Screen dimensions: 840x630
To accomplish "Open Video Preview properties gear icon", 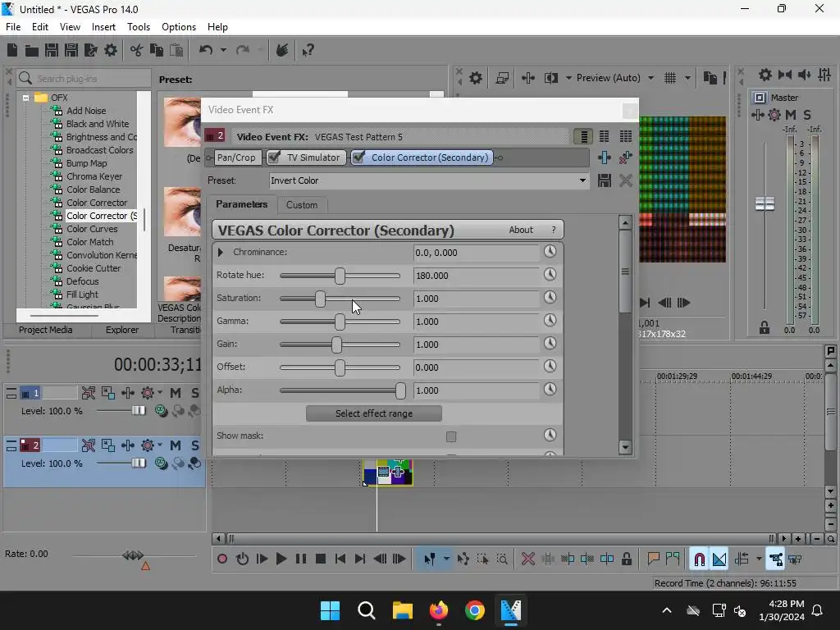I will point(476,78).
